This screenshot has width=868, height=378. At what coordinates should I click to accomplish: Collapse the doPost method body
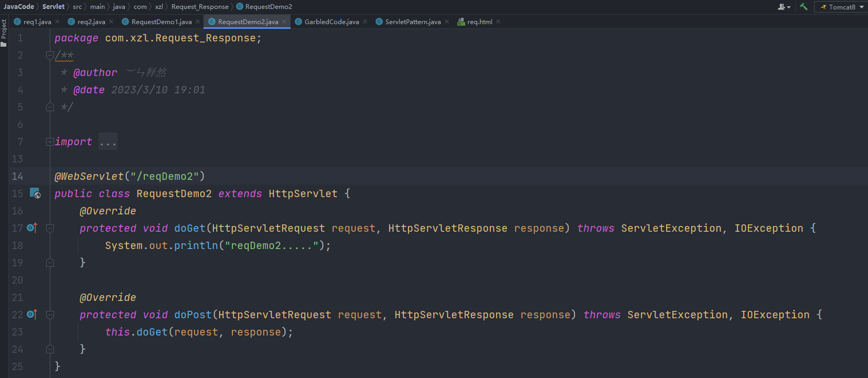tap(50, 315)
